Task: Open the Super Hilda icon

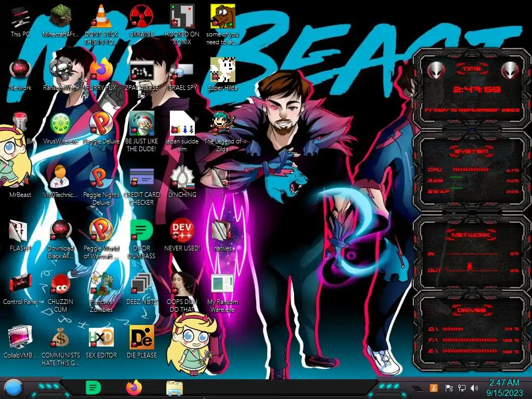Action: pos(222,70)
